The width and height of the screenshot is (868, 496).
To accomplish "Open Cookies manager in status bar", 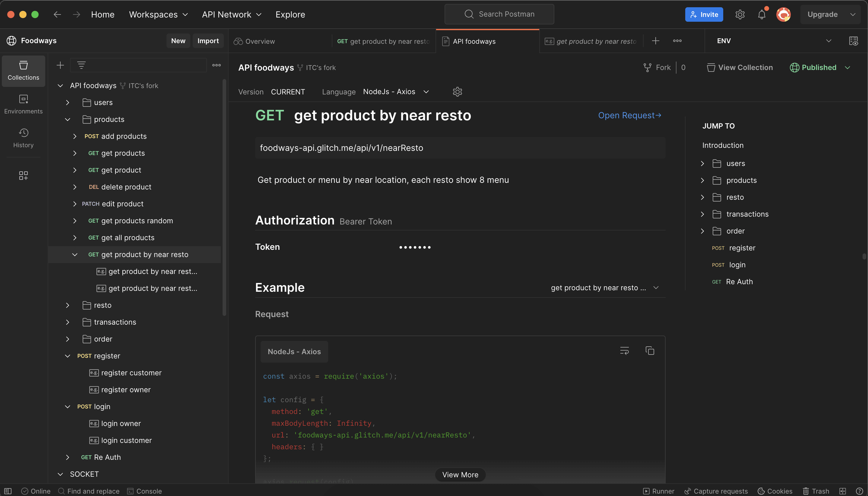I will pyautogui.click(x=775, y=491).
